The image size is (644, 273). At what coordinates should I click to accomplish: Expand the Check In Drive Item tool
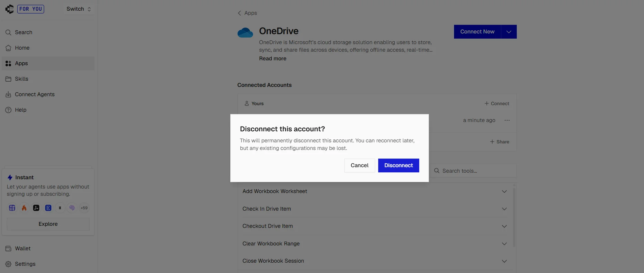375,209
